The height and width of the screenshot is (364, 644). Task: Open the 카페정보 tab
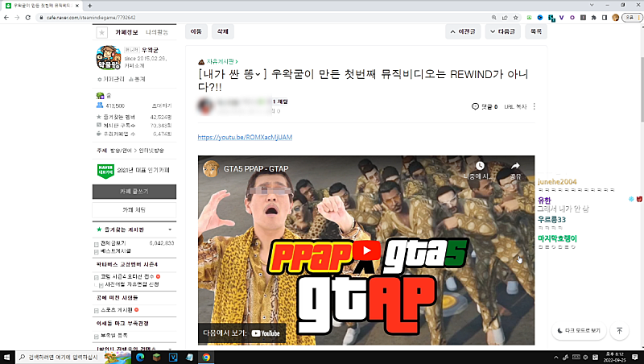127,32
